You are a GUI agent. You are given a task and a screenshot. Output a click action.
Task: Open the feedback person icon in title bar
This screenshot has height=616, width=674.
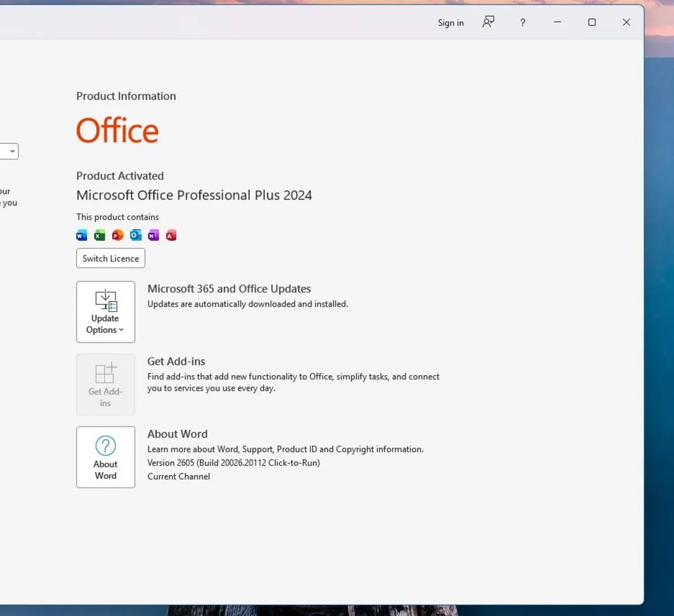tap(489, 22)
